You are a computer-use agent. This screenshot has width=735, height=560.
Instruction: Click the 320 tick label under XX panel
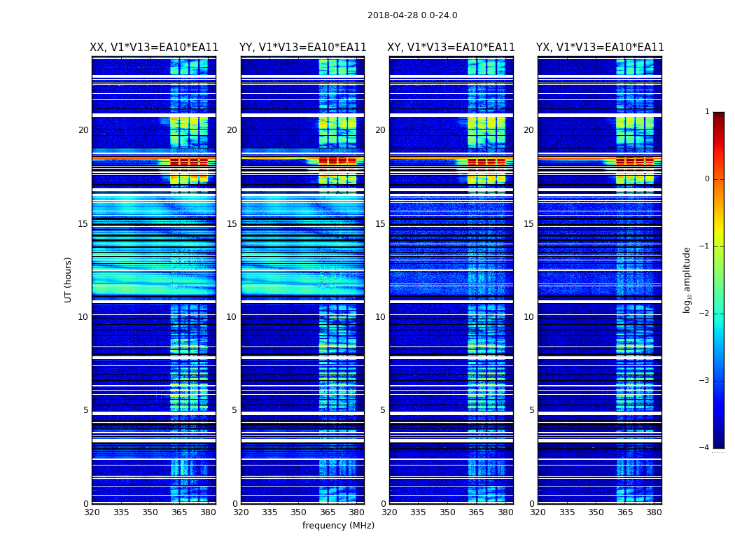click(x=92, y=512)
